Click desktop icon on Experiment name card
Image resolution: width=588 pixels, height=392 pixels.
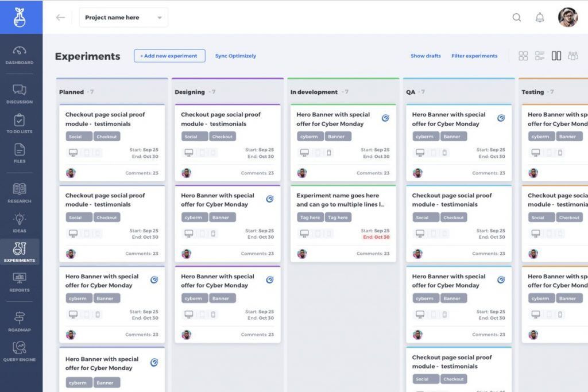click(304, 234)
